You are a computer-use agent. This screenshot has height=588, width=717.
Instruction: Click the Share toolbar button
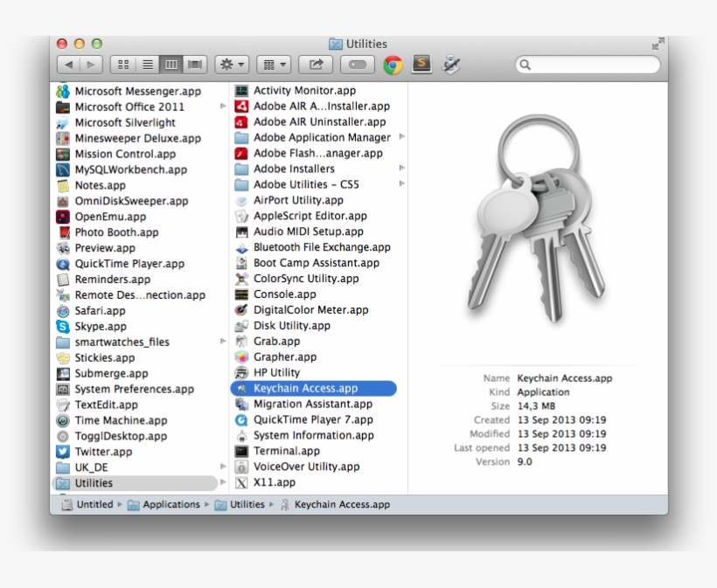click(316, 65)
